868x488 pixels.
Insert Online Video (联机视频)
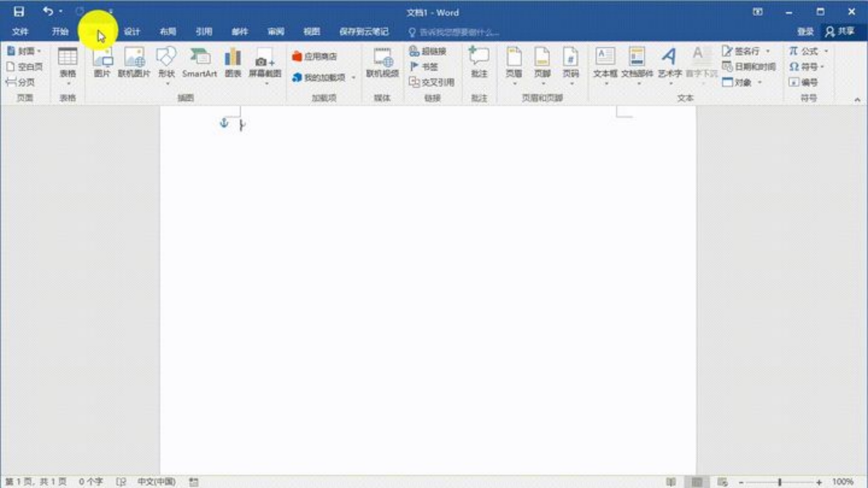(x=382, y=63)
